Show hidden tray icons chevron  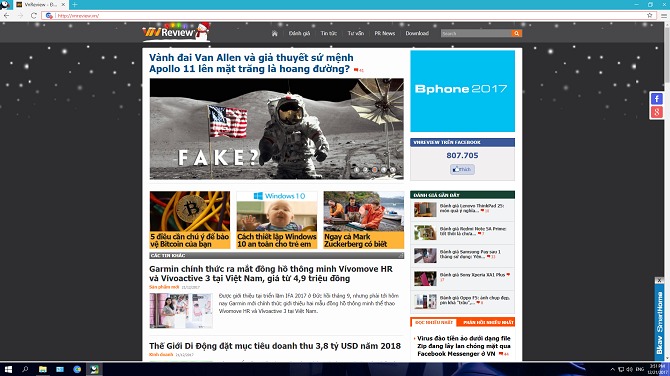tap(612, 369)
